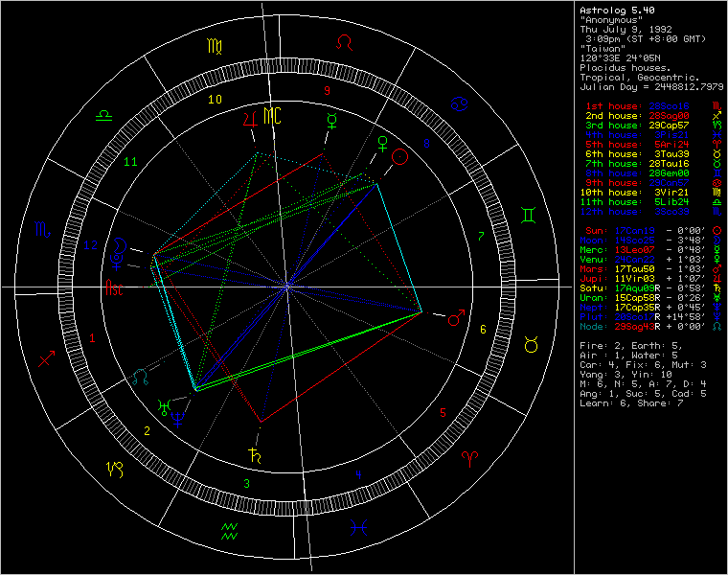
Task: Click the blue Scorpio glyph on the outer wheel
Action: point(42,230)
